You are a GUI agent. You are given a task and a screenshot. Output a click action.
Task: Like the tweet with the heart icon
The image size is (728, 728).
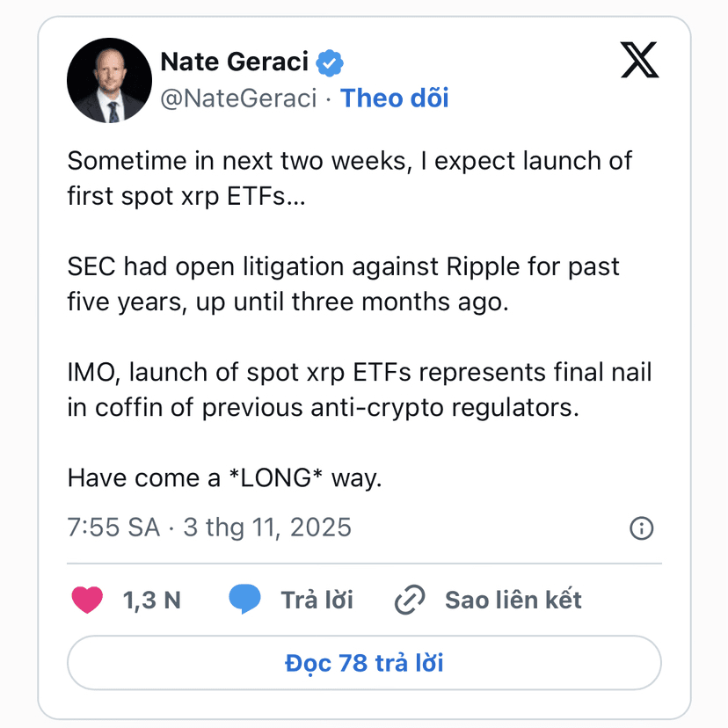pos(86,601)
